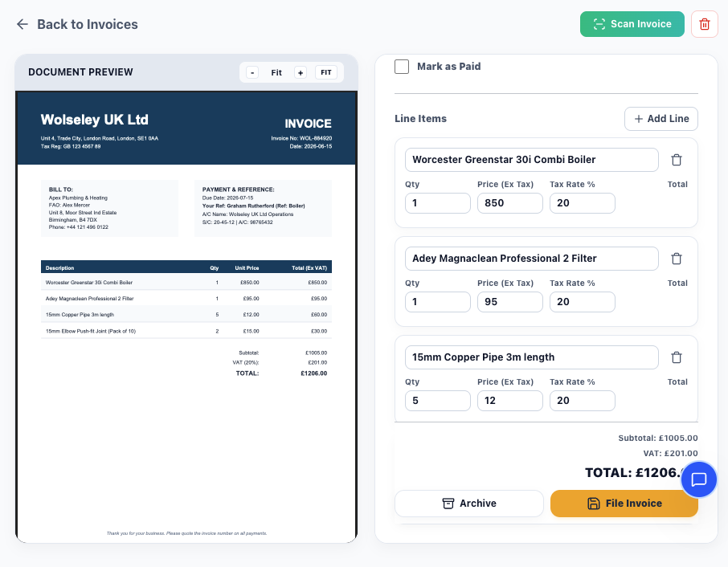The height and width of the screenshot is (567, 728).
Task: Click the Line Items heading
Action: pos(420,119)
